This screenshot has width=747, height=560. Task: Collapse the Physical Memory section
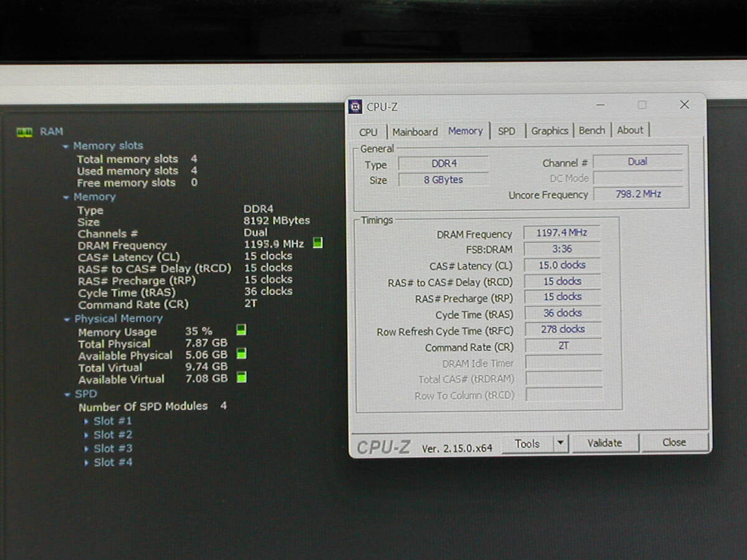point(67,319)
